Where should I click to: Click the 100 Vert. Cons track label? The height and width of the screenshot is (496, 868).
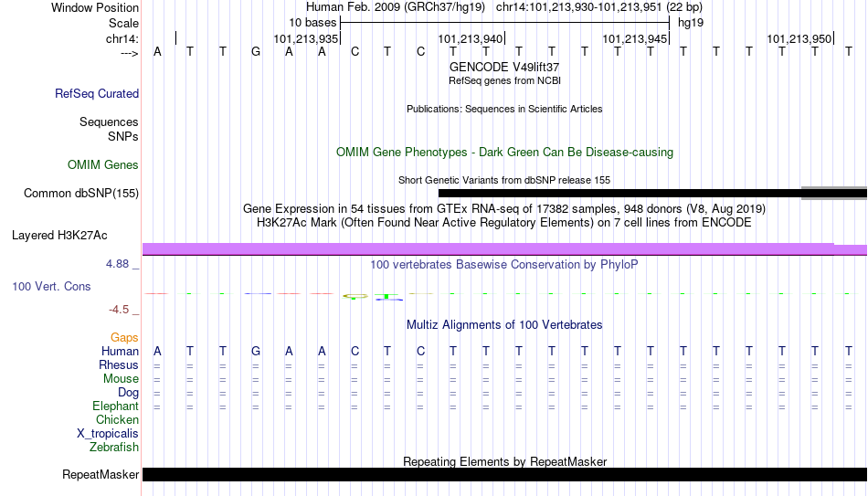coord(51,286)
